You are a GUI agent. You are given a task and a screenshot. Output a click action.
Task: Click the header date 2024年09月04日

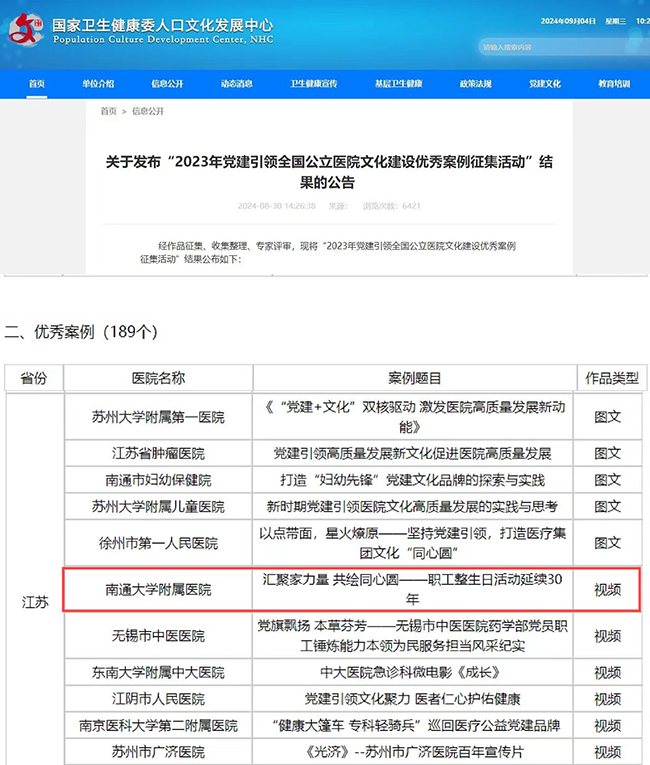(568, 21)
